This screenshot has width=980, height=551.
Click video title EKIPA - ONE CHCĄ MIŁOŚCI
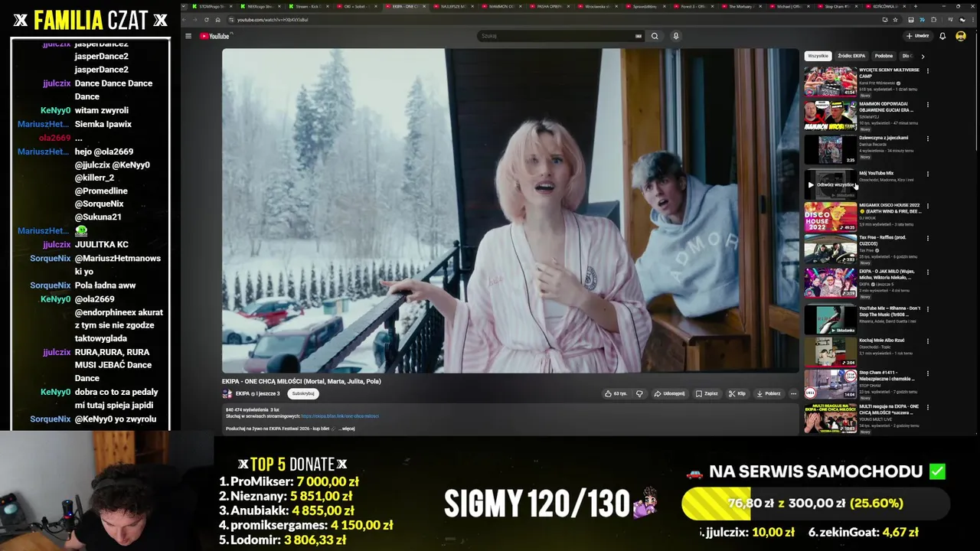(302, 381)
